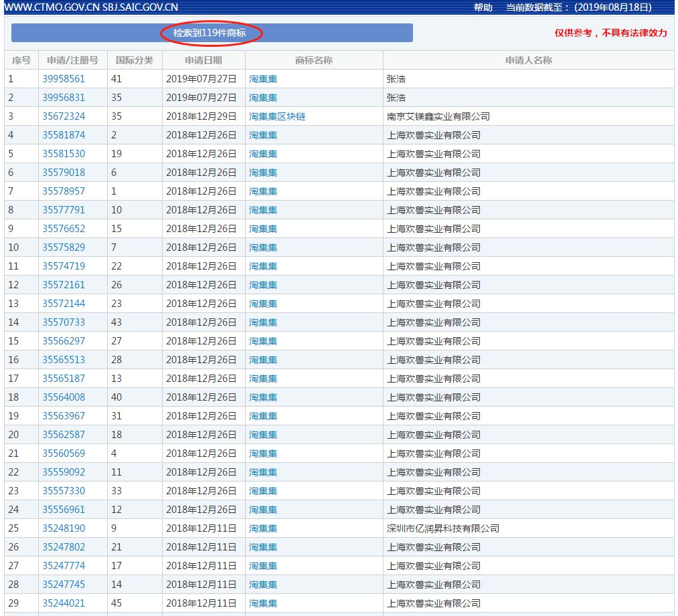Viewport: 678px width, 616px height.
Task: Open registration number 35565513
Action: click(64, 360)
